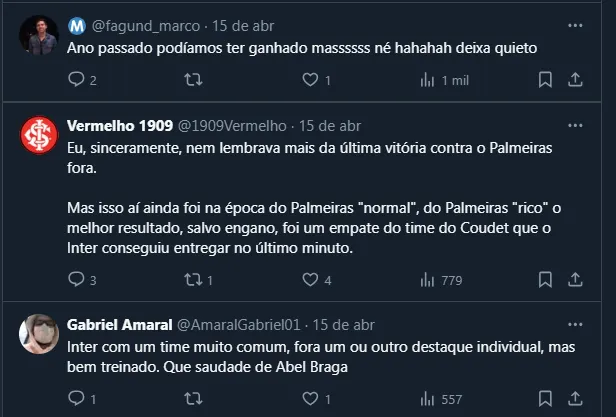Open more options on Gabriel Amaral's tweet

pyautogui.click(x=575, y=325)
